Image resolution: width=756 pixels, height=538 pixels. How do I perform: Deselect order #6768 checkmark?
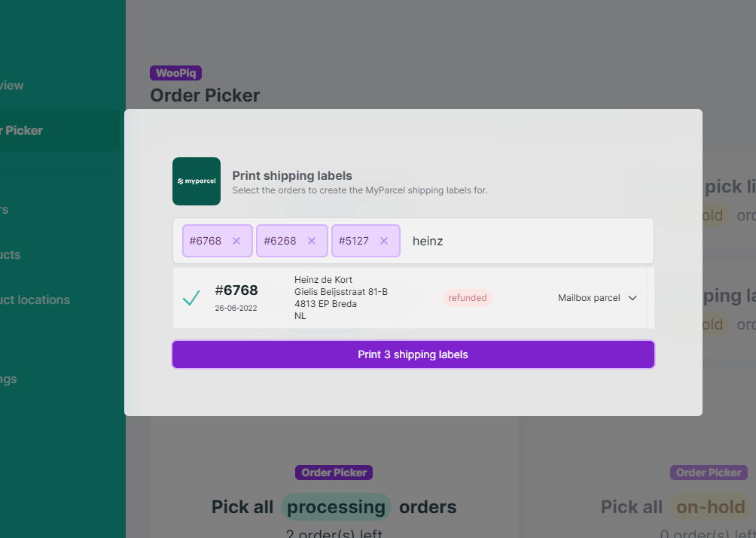point(191,298)
